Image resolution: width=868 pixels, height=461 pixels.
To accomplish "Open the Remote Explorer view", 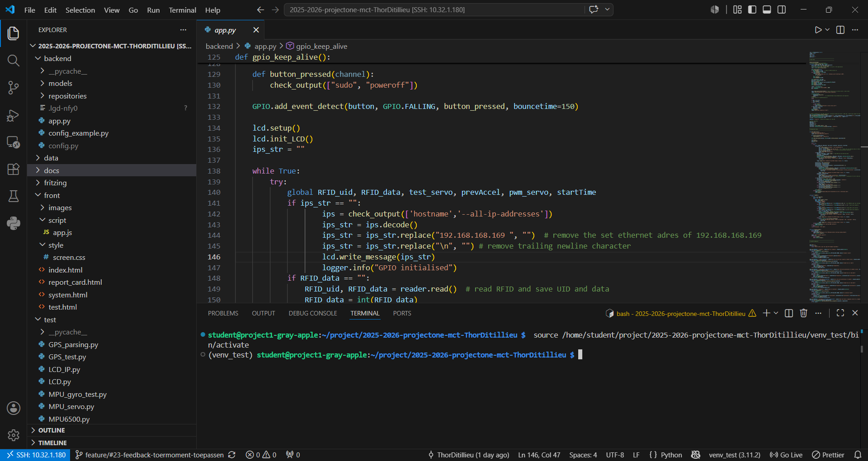I will pos(13,142).
